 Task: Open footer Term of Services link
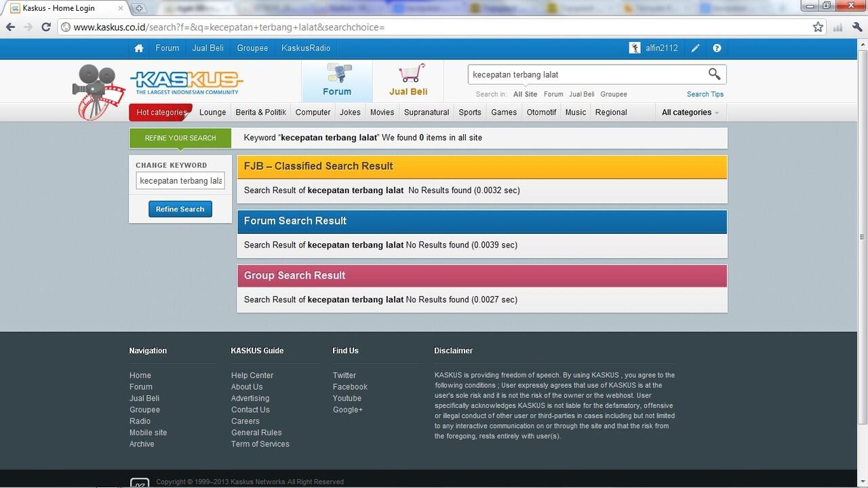(260, 445)
